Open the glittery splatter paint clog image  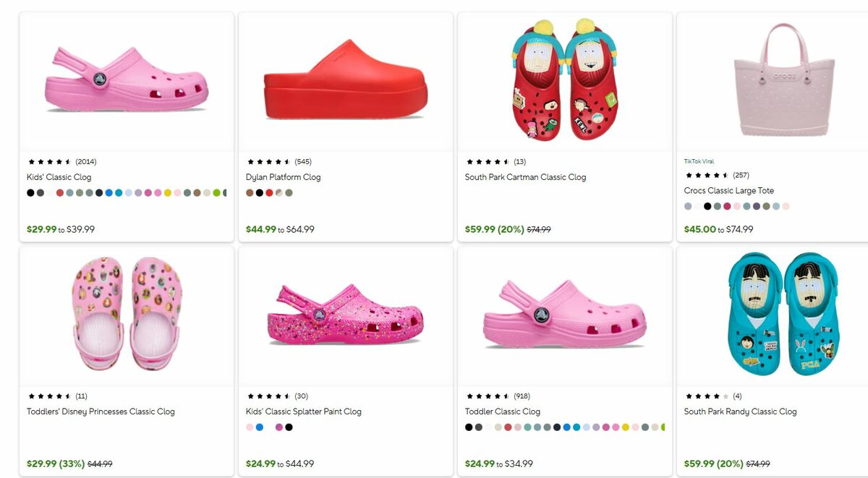[345, 315]
